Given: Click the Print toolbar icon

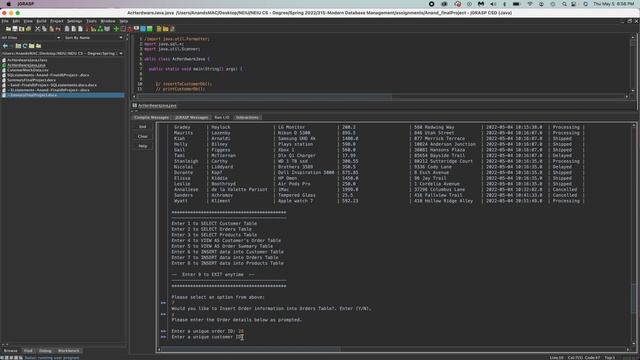Looking at the screenshot, I should tap(28, 29).
